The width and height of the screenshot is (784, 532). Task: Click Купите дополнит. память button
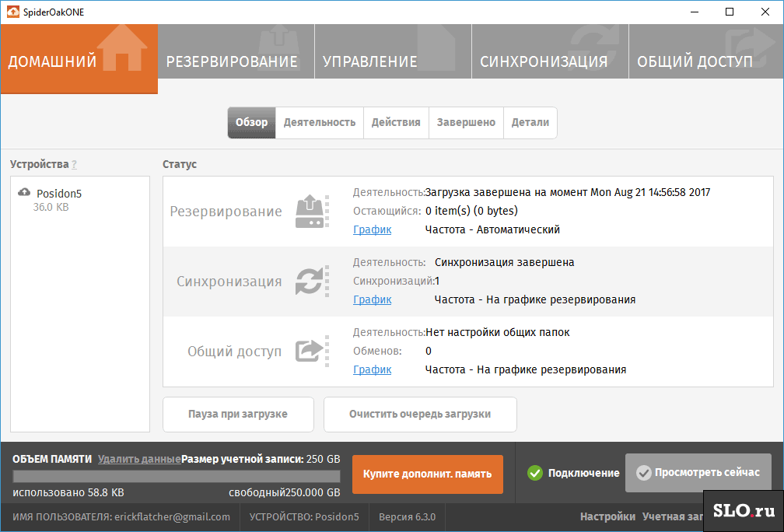(x=428, y=474)
